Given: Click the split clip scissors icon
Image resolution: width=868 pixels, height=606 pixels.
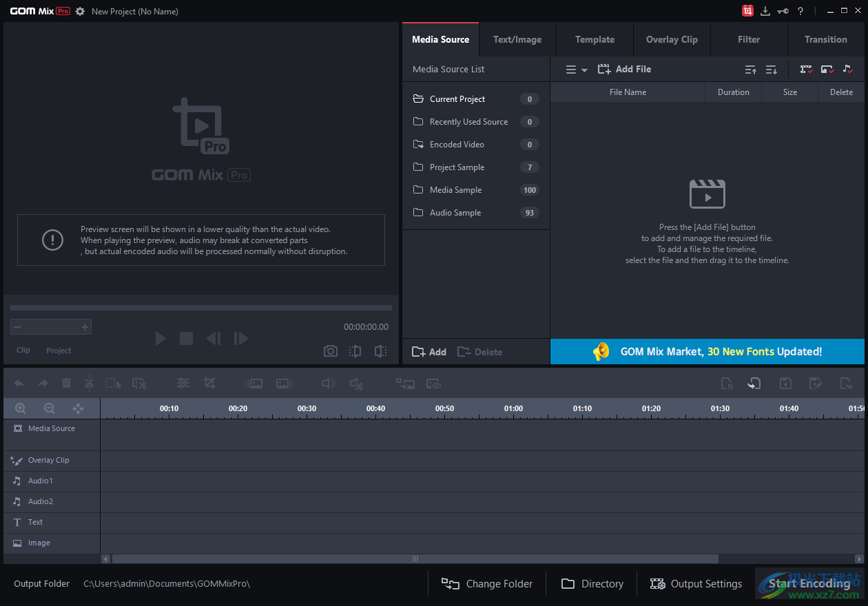Looking at the screenshot, I should click(89, 384).
